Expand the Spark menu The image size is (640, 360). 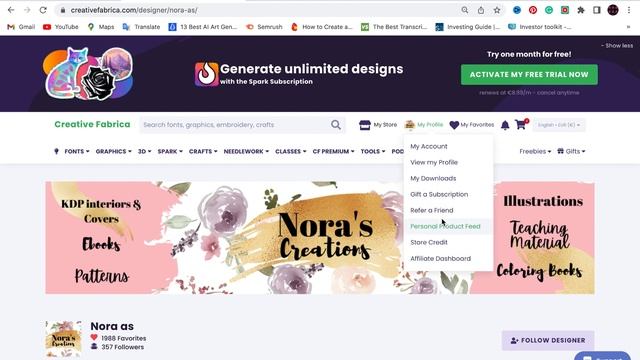click(170, 151)
